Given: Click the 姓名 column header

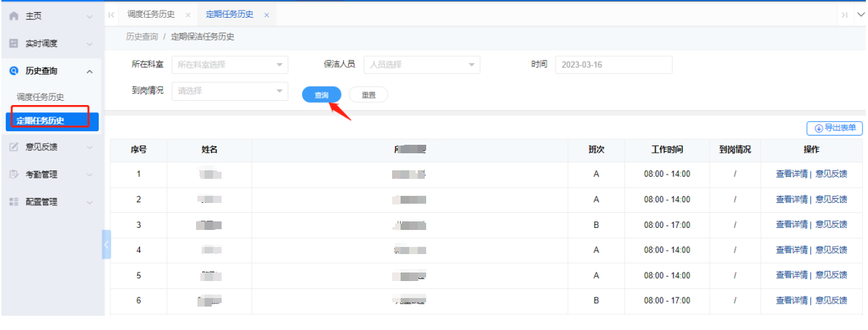Looking at the screenshot, I should (210, 150).
